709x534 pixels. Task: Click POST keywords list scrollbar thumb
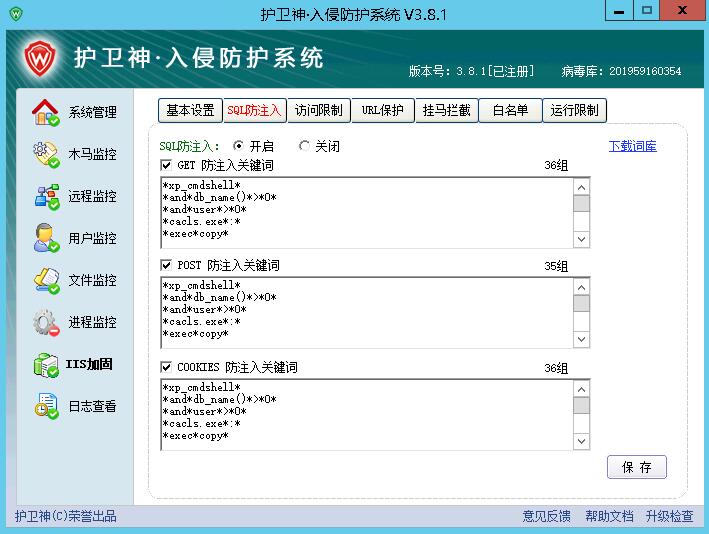pyautogui.click(x=581, y=303)
